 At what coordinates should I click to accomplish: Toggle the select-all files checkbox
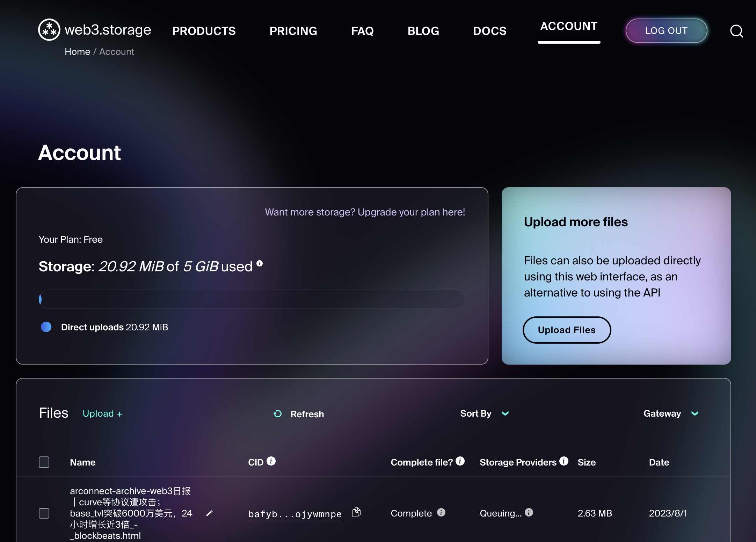click(x=44, y=462)
